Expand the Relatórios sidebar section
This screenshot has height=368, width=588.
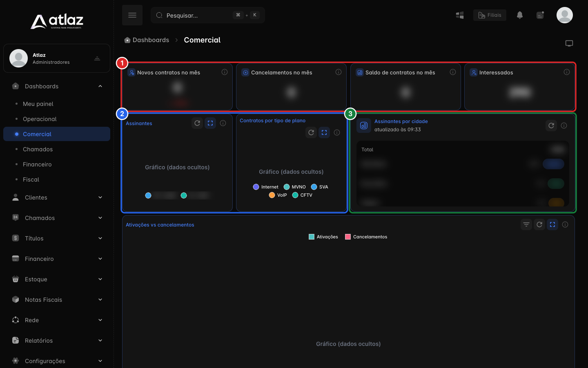point(57,341)
